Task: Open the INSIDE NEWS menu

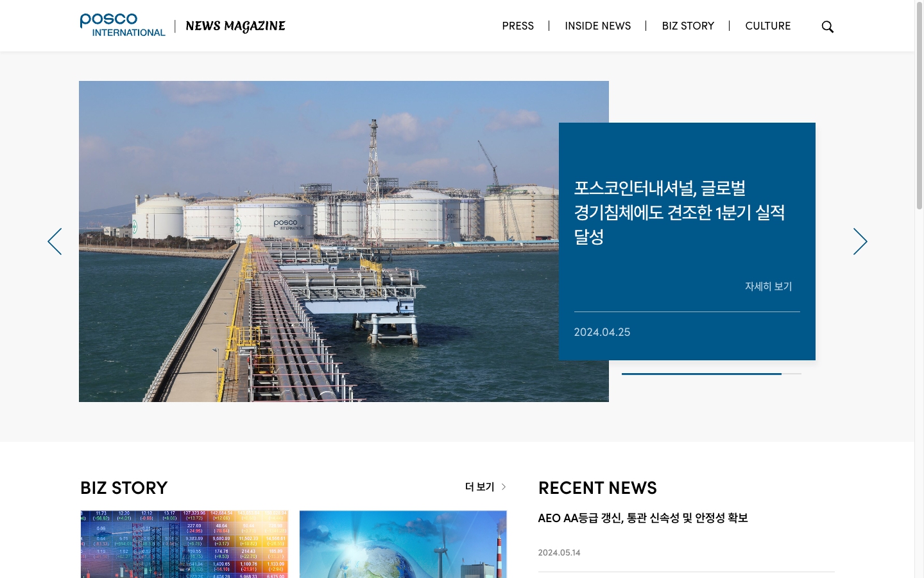Action: [597, 26]
